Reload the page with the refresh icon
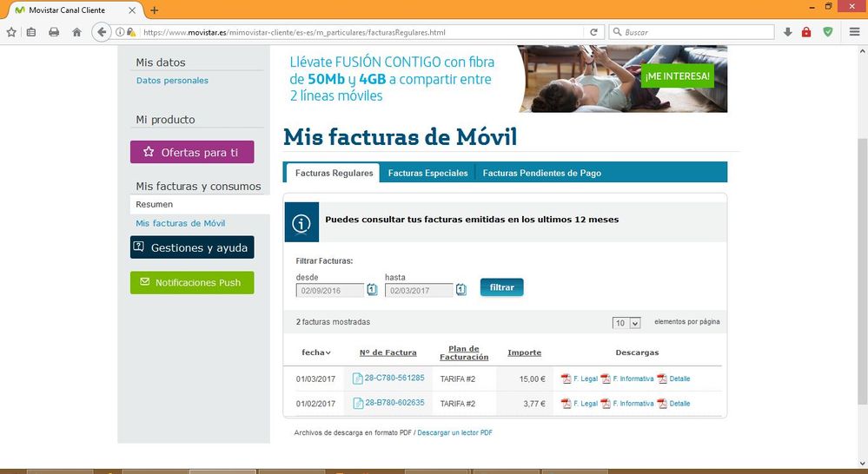Image resolution: width=868 pixels, height=474 pixels. [x=593, y=32]
